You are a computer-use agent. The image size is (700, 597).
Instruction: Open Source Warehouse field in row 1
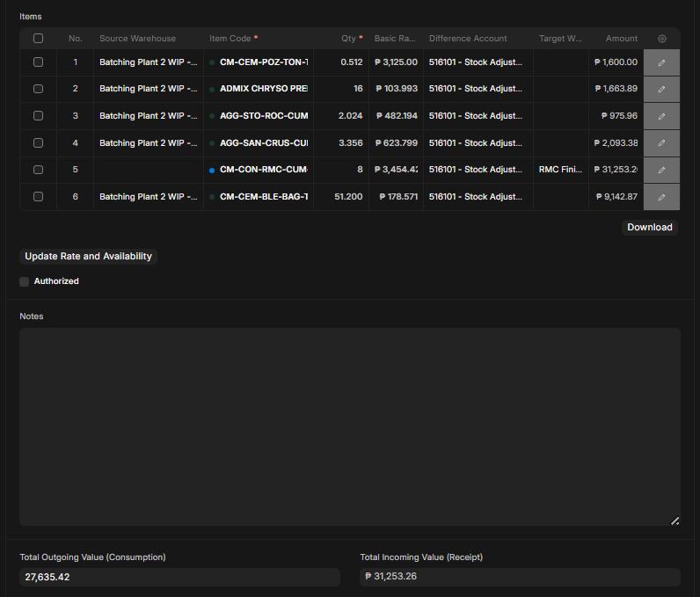(x=148, y=62)
